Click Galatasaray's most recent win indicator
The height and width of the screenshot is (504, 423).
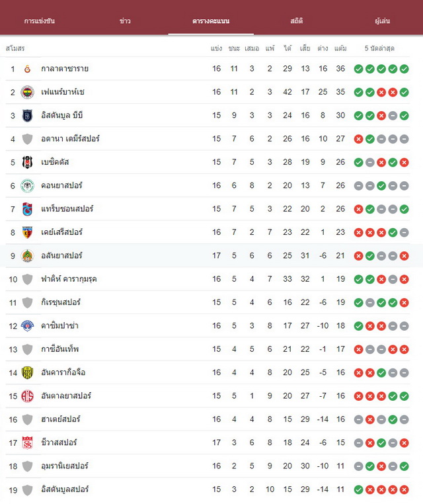[404, 69]
